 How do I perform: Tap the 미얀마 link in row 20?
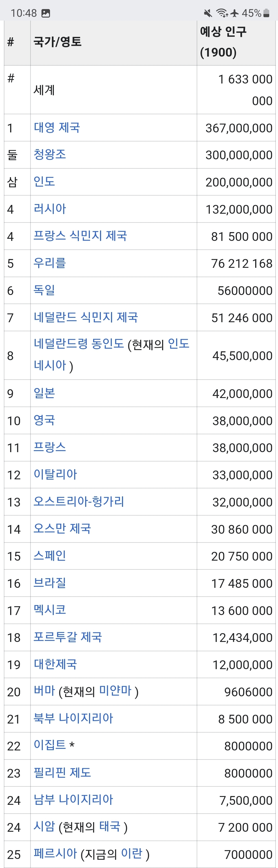[115, 691]
